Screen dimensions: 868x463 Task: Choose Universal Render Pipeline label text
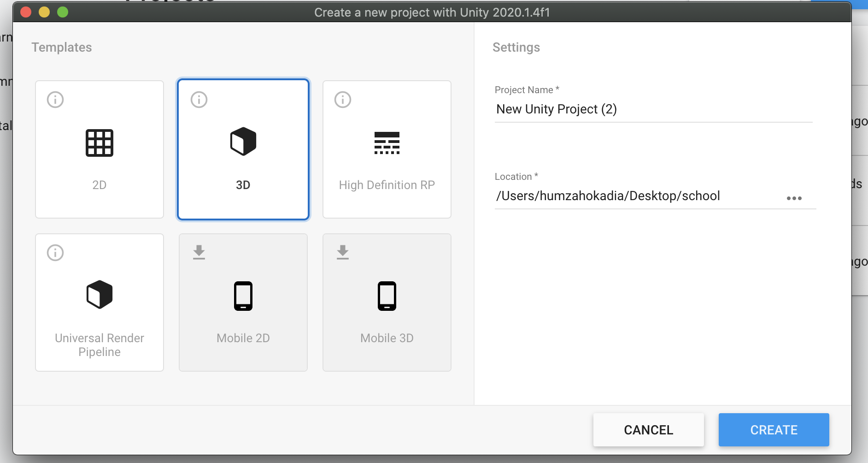[x=100, y=345]
